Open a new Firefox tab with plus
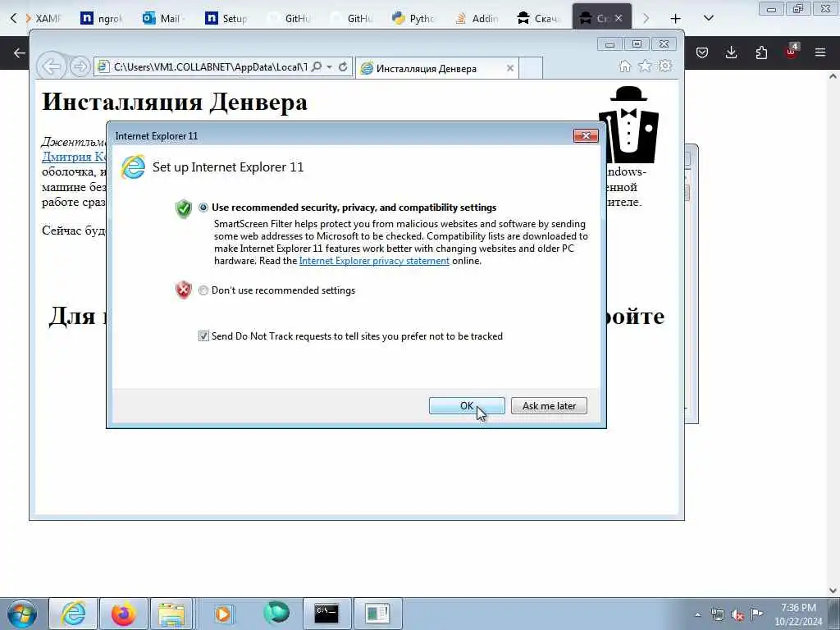 [676, 19]
